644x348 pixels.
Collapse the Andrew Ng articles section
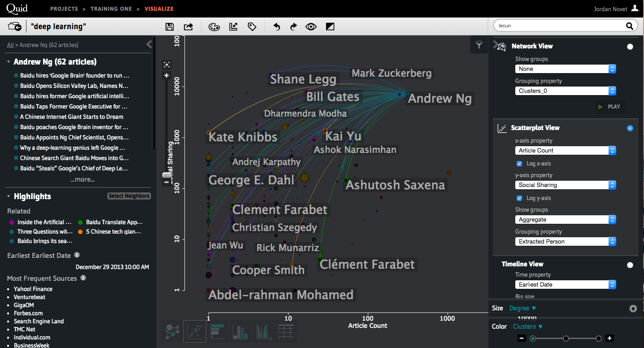pyautogui.click(x=9, y=62)
